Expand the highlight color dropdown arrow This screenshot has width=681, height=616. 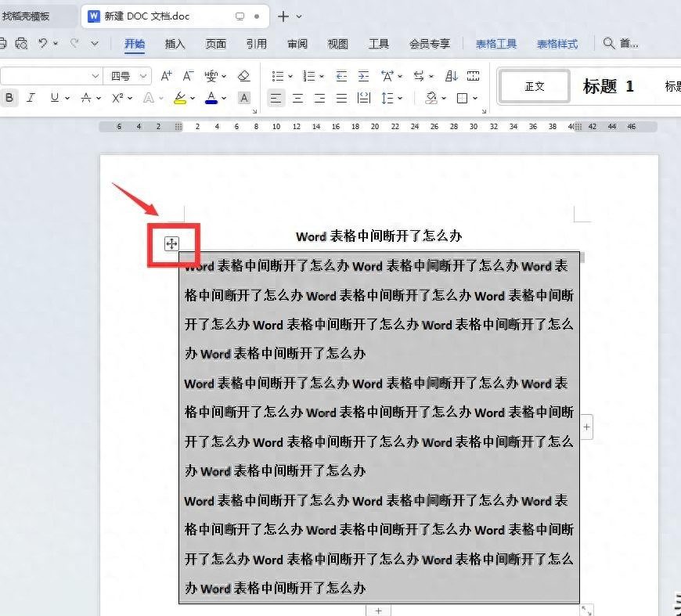point(193,99)
